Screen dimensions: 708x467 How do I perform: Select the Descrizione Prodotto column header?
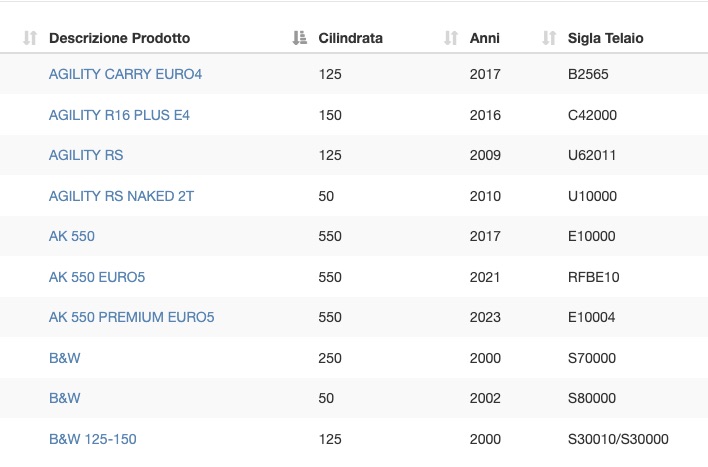click(120, 38)
